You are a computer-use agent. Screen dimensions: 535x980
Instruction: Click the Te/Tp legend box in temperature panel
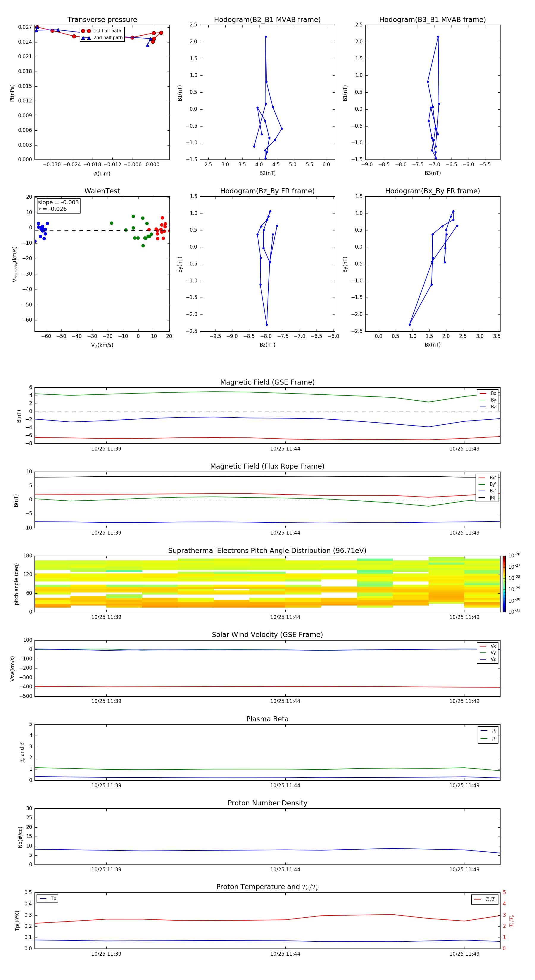point(485,900)
